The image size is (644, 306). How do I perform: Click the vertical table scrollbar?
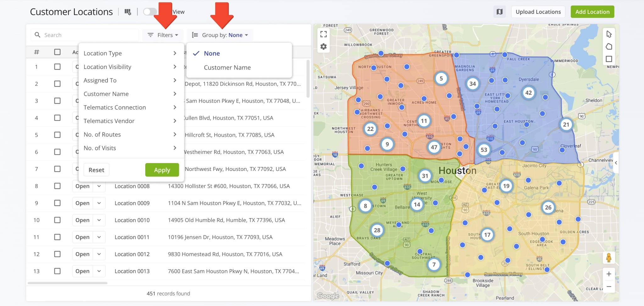click(x=308, y=79)
